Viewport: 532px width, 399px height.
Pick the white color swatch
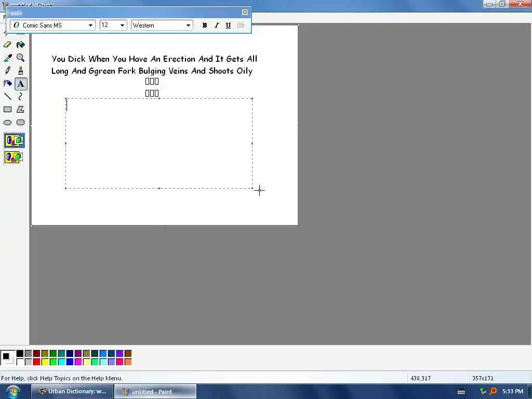pyautogui.click(x=20, y=362)
